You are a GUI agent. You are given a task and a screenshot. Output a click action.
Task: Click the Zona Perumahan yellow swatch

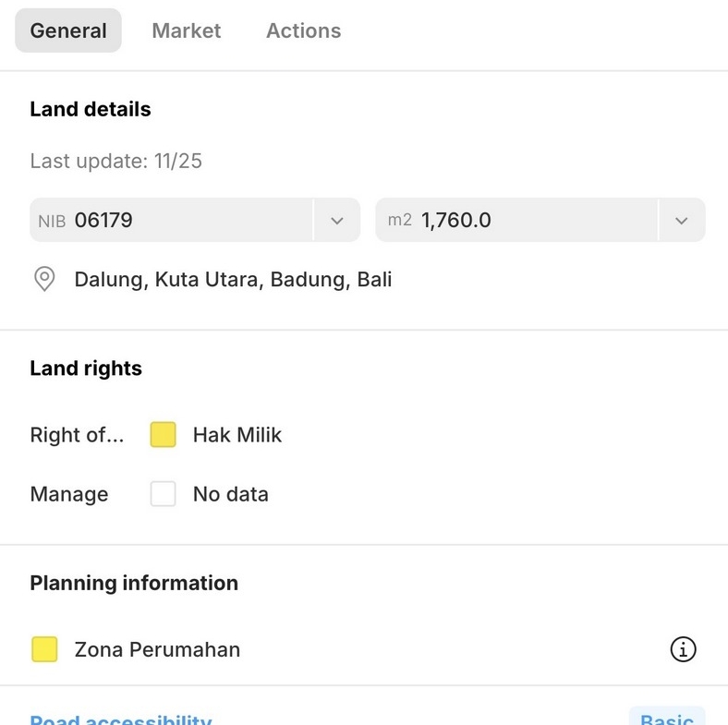[44, 650]
